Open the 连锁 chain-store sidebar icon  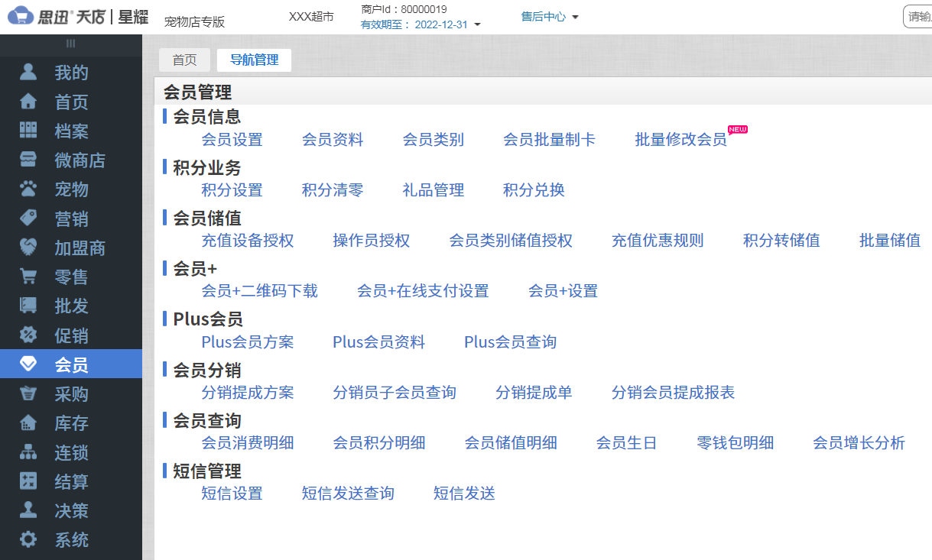[29, 452]
